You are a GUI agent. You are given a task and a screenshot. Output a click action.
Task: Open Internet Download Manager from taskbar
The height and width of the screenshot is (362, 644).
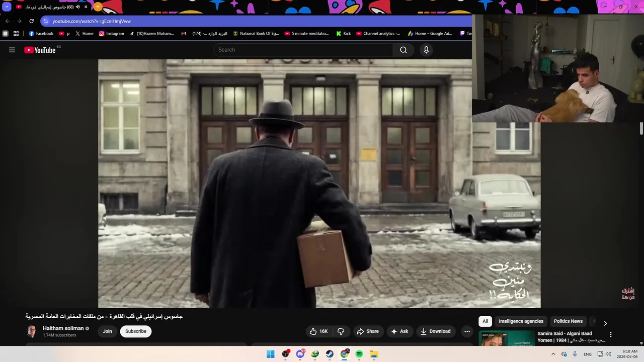[x=315, y=354]
